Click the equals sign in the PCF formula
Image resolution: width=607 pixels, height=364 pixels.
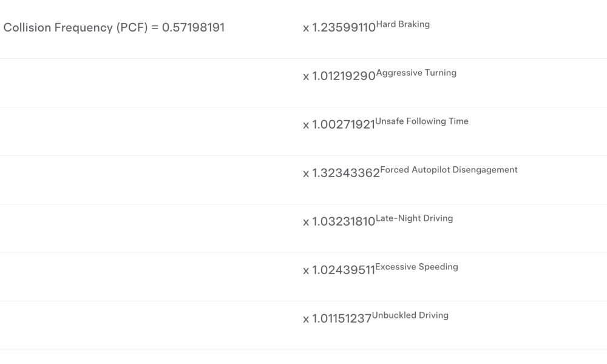coord(155,27)
